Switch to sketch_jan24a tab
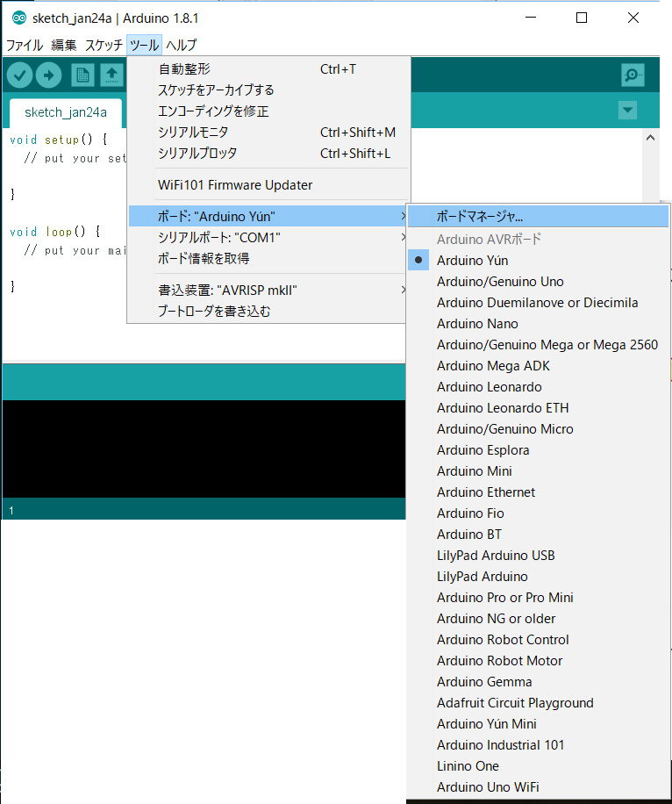The image size is (672, 804). [66, 112]
